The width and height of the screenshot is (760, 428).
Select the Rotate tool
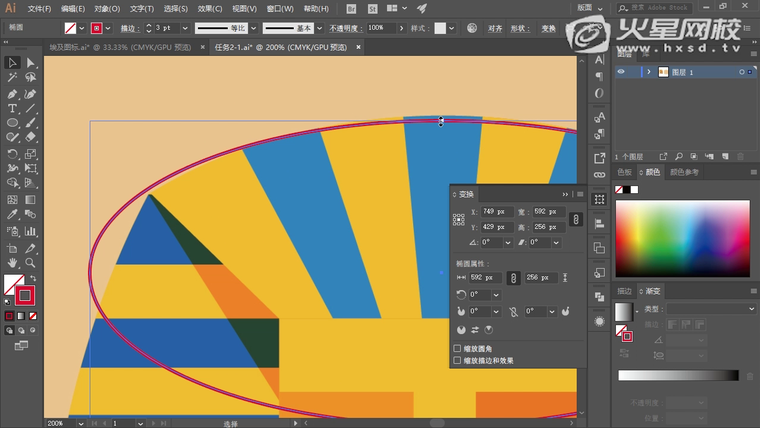(13, 154)
